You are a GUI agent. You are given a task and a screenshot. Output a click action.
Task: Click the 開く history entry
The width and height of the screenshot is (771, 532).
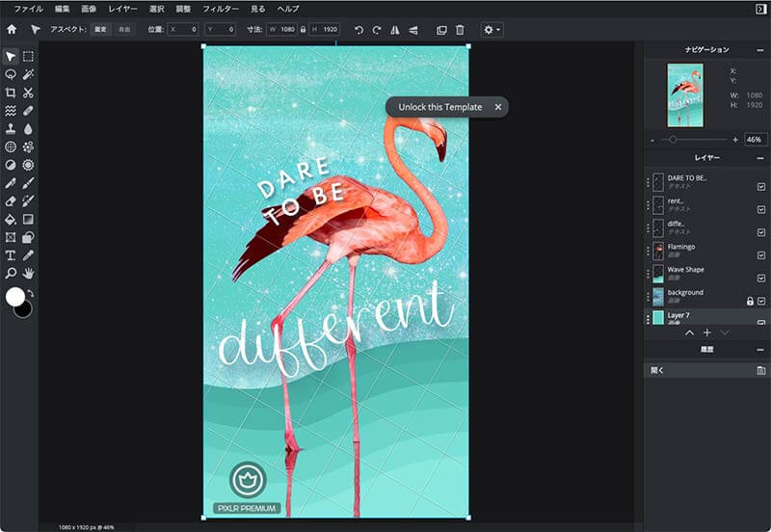coord(706,371)
